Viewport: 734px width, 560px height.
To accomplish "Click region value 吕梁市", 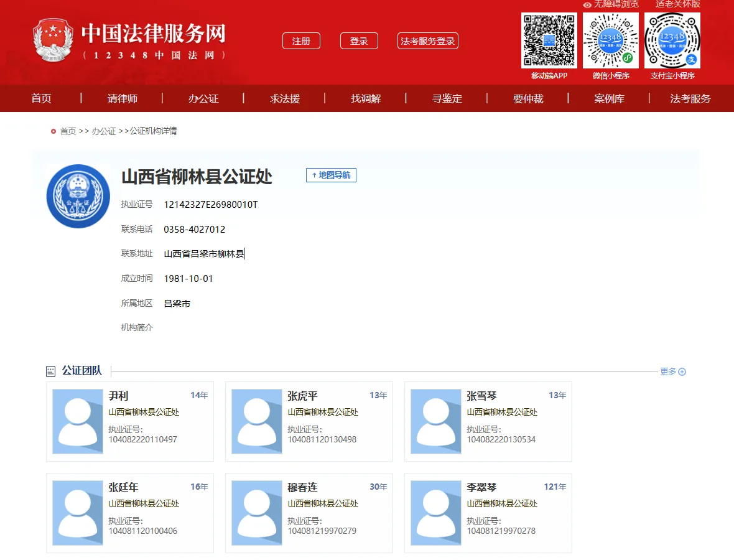I will (x=177, y=304).
